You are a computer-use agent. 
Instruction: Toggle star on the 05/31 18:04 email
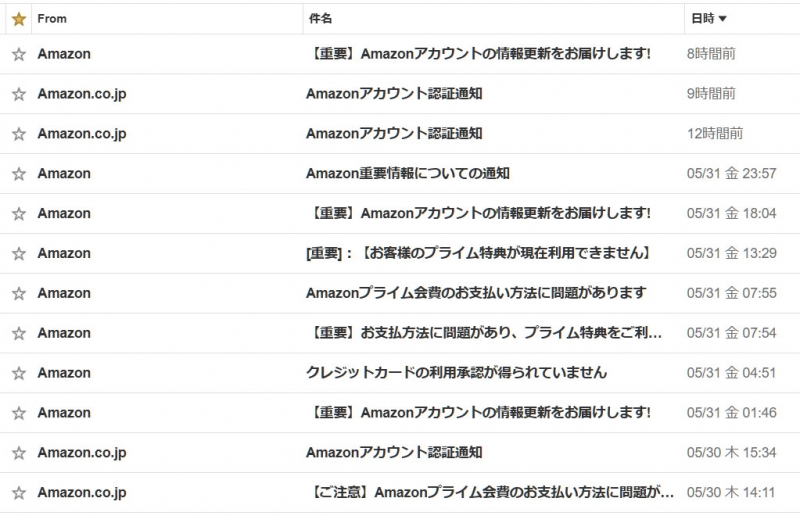[x=18, y=214]
